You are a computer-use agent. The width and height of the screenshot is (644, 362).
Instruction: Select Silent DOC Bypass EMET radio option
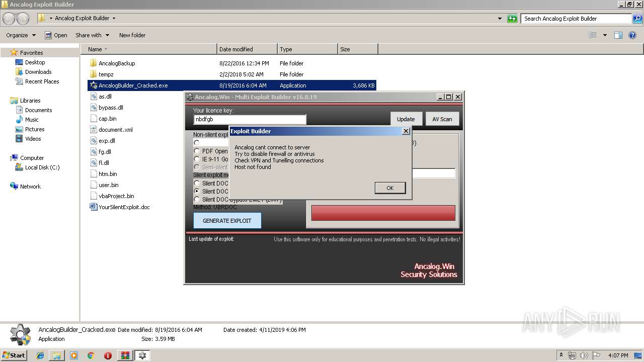click(x=197, y=199)
